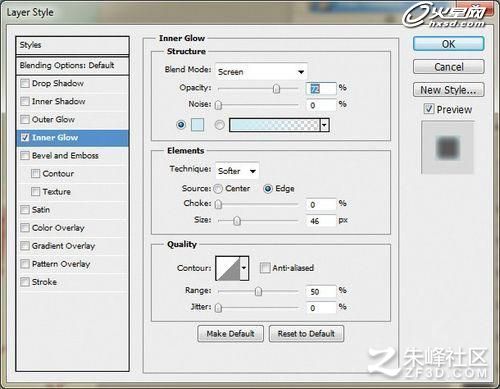Click the Choke slider handle
Viewport: 500px width, 389px height.
point(218,204)
